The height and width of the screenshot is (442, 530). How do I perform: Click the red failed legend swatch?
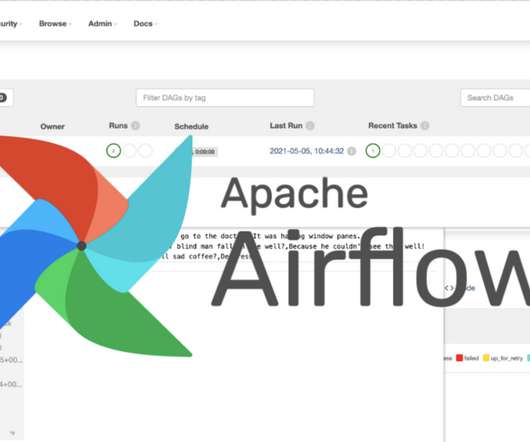(459, 358)
